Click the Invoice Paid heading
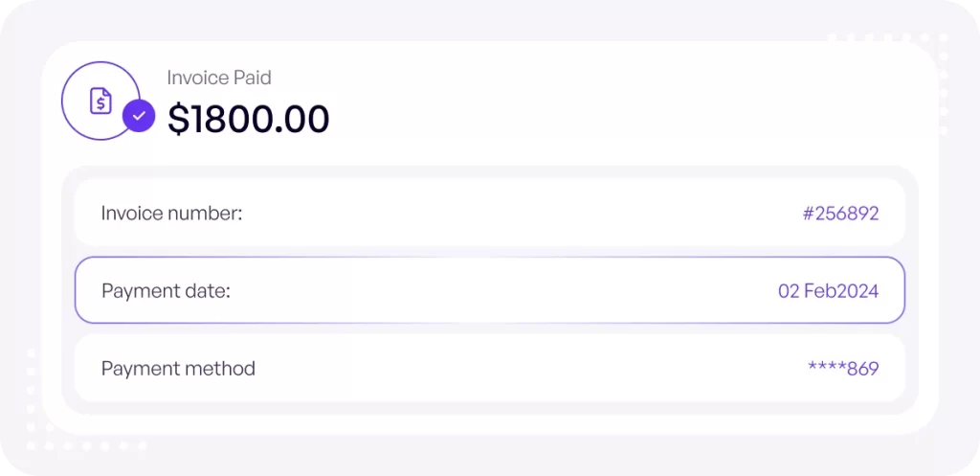This screenshot has height=476, width=980. (x=219, y=78)
